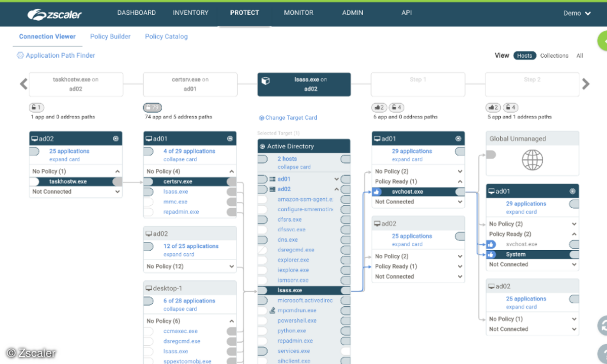Click thumbs-up badge above '5 app and 1 address paths'
607x364 pixels.
click(x=494, y=107)
